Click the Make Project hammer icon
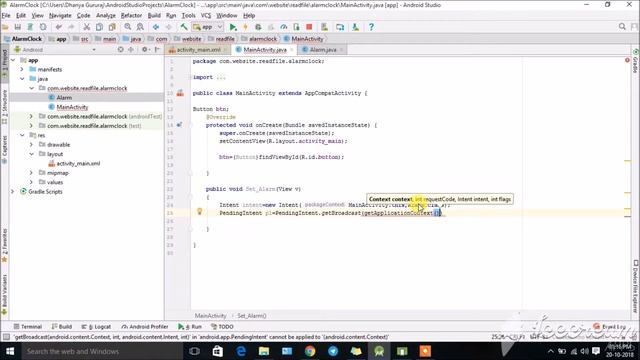The width and height of the screenshot is (640, 360). coord(184,27)
